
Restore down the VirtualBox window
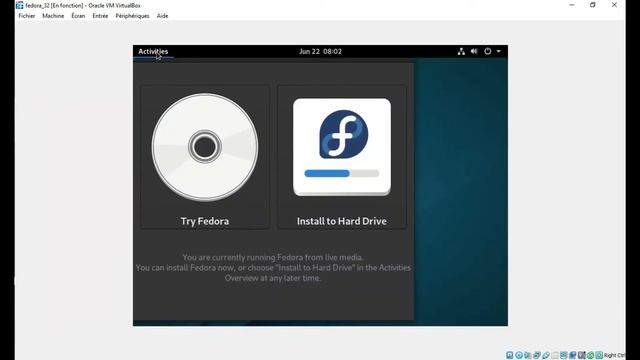[x=593, y=5]
